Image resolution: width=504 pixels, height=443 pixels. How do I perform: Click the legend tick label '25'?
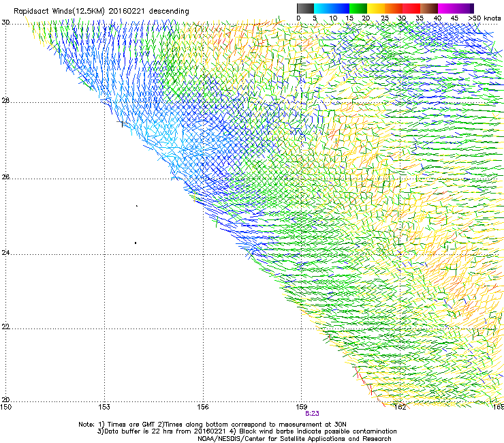point(385,18)
